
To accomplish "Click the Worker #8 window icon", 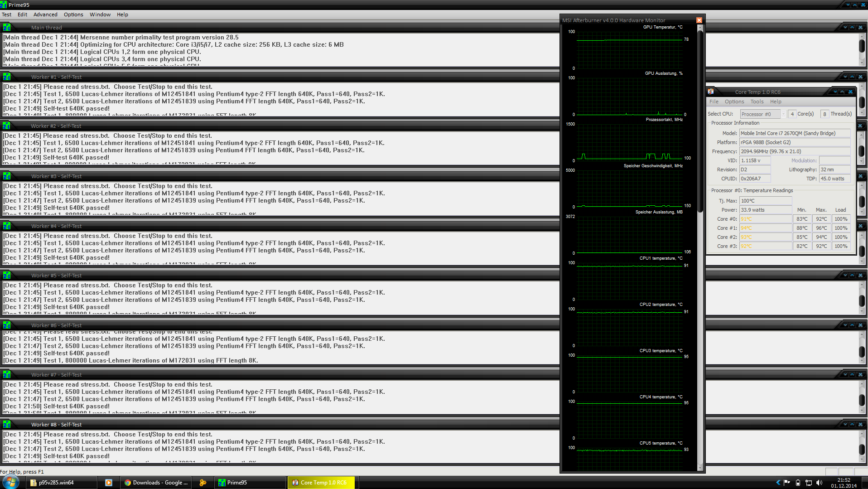I will 7,424.
